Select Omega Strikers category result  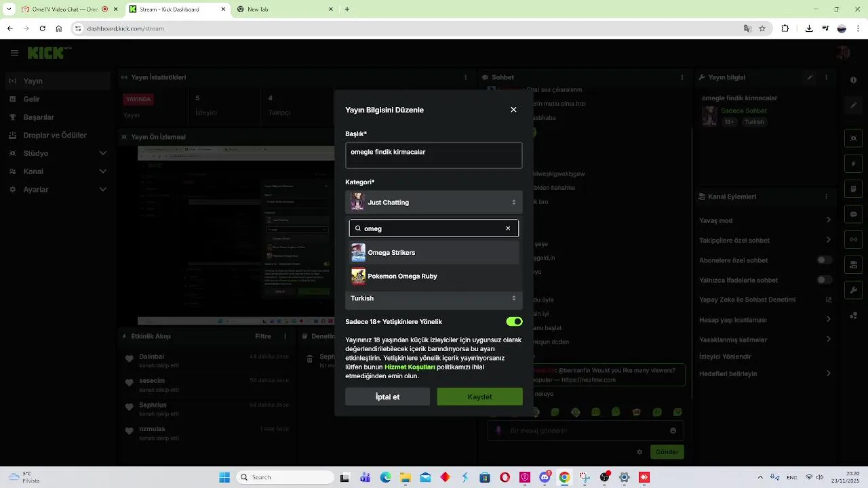click(x=434, y=253)
